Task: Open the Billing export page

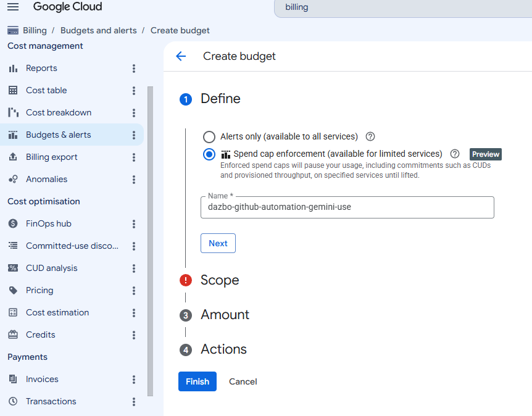Action: pos(52,157)
